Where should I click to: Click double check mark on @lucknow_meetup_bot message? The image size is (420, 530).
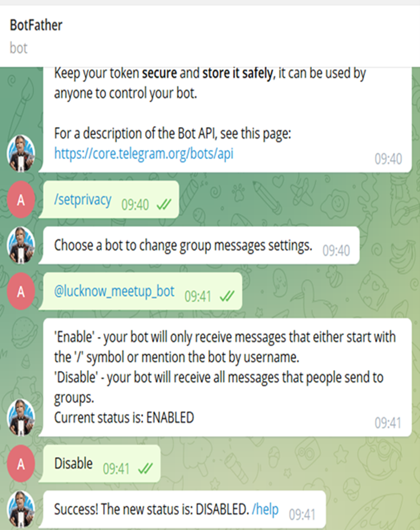(227, 296)
